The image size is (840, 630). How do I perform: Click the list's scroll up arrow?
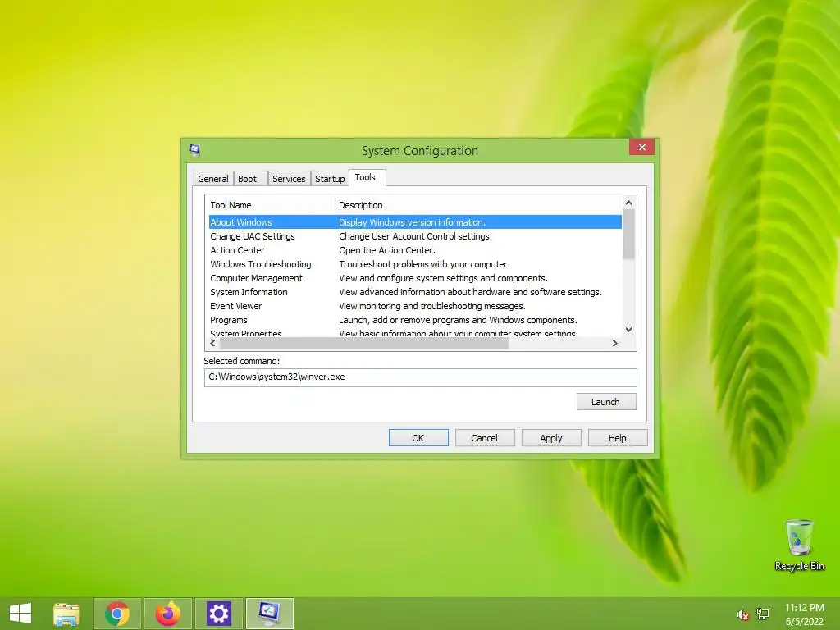click(629, 203)
